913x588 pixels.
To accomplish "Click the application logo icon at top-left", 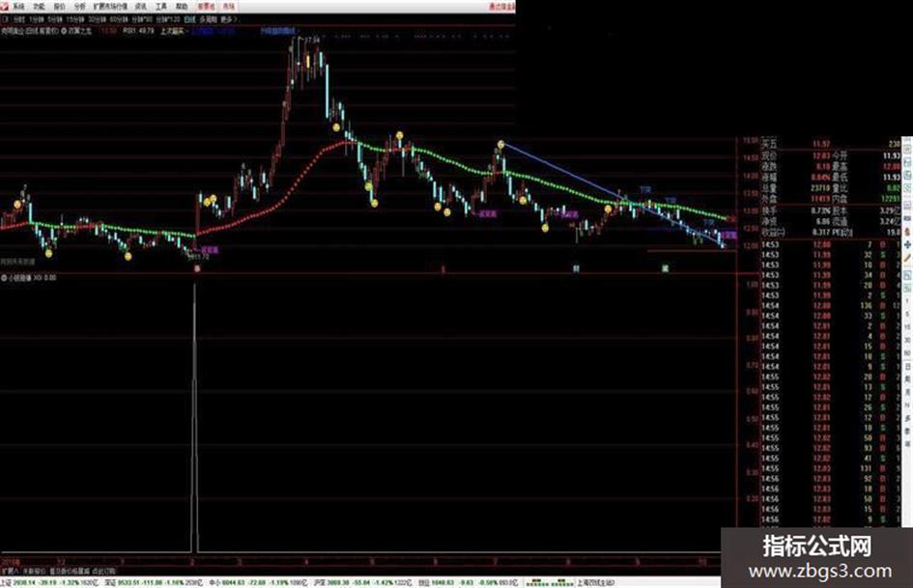I will pos(5,7).
